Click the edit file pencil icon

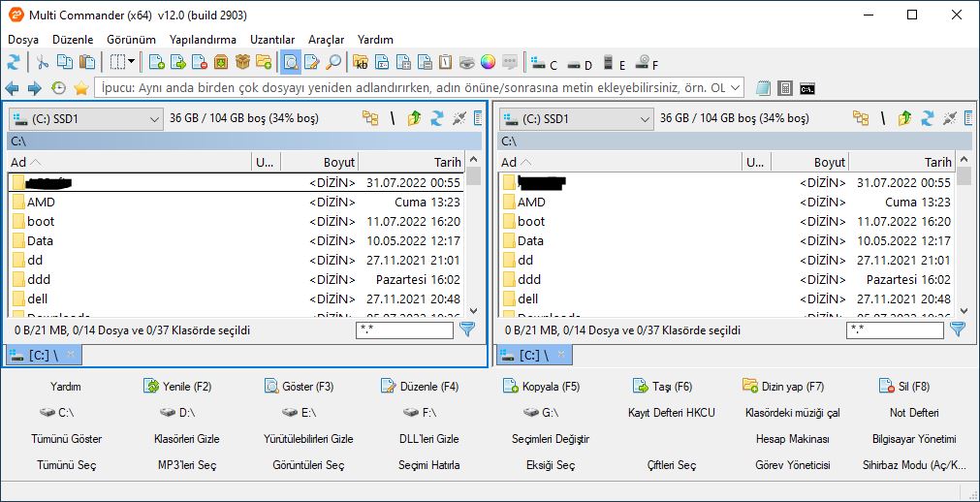[312, 62]
